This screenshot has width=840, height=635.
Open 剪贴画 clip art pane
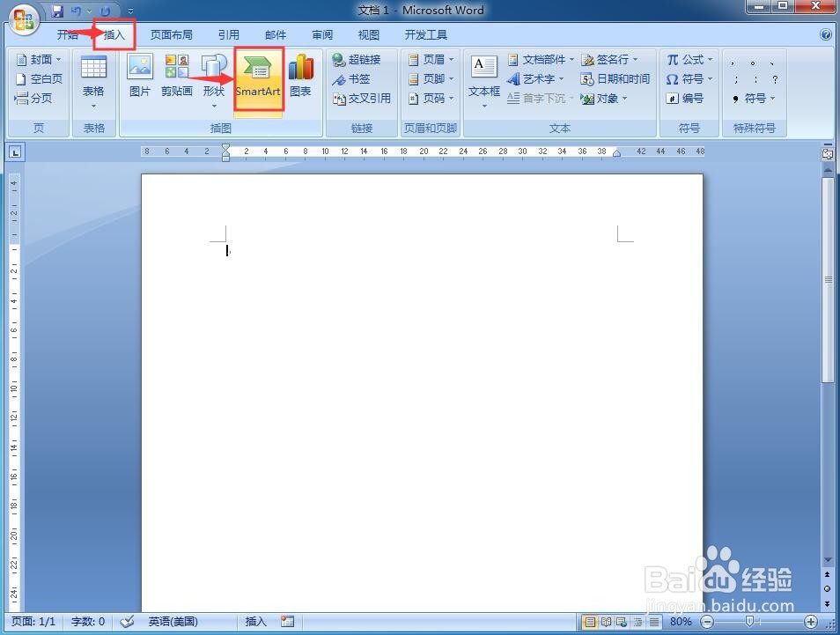tap(177, 77)
